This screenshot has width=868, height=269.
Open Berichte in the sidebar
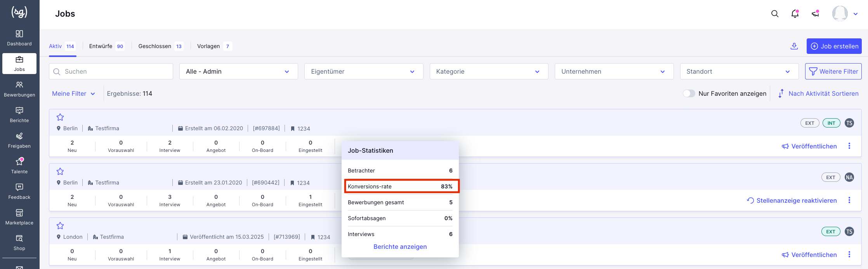[19, 115]
